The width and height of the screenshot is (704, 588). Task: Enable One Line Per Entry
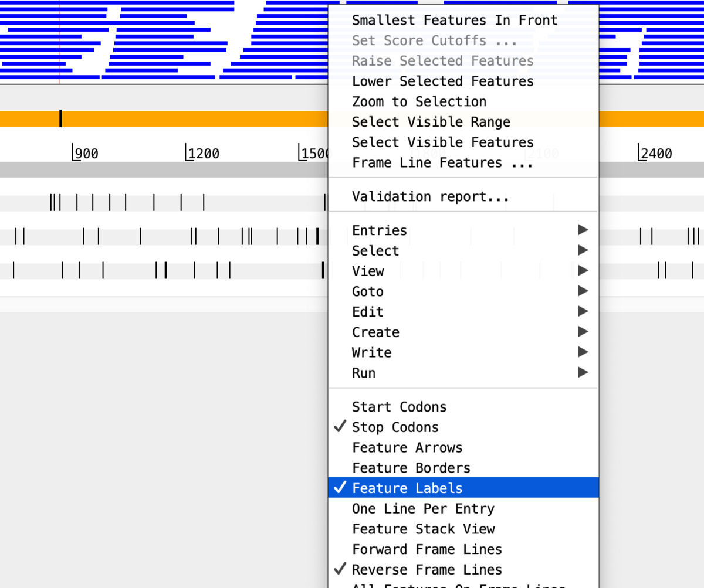click(463, 508)
